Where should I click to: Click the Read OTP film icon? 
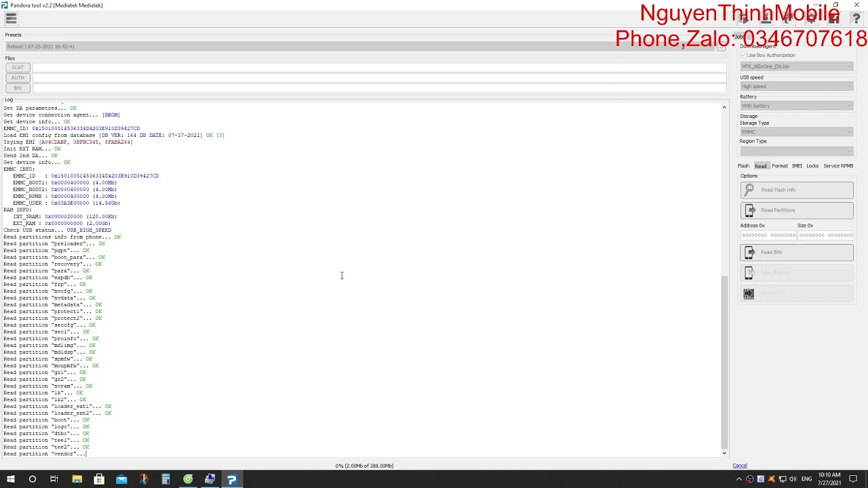coord(749,293)
